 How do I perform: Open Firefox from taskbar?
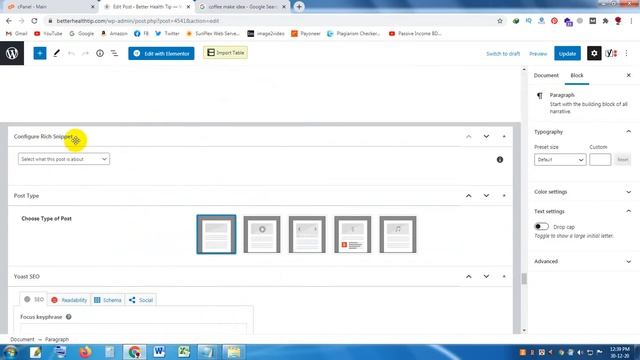85,352
